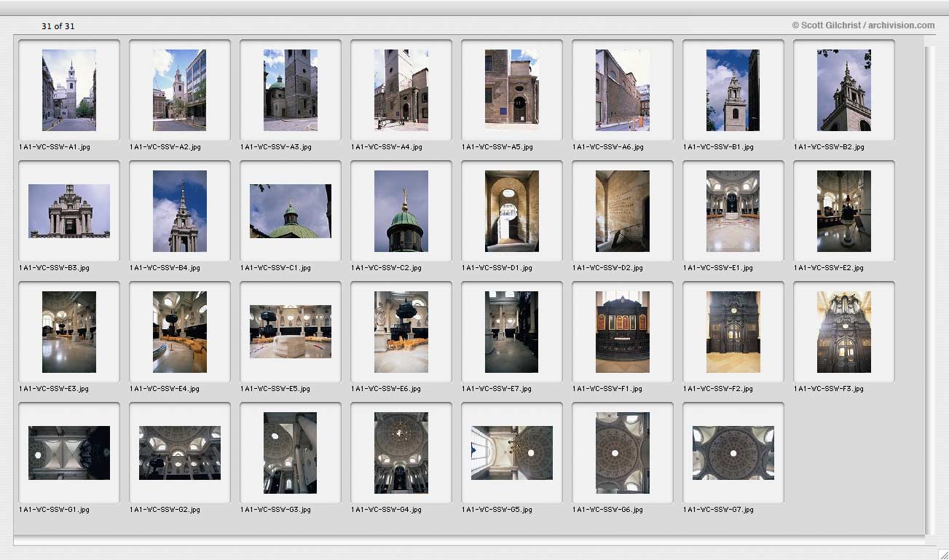Select the 1A1-WC-SSW-G1.jpg filename label

[55, 510]
